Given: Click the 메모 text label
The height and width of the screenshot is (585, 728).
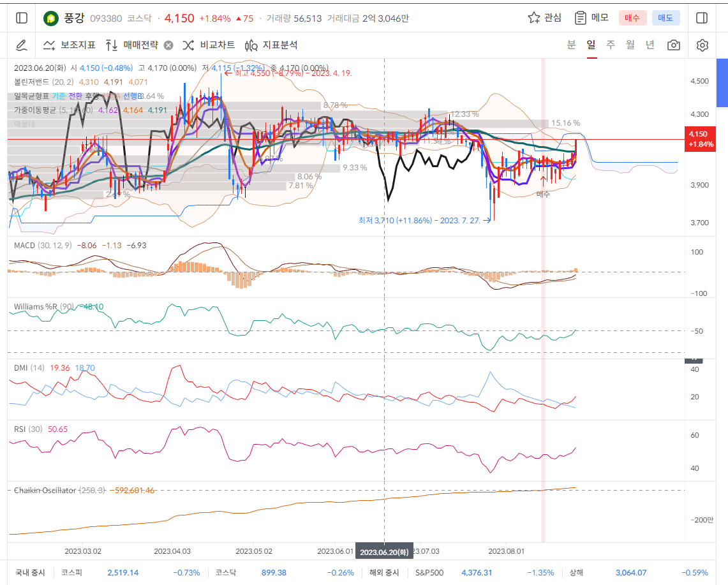Looking at the screenshot, I should [x=600, y=18].
